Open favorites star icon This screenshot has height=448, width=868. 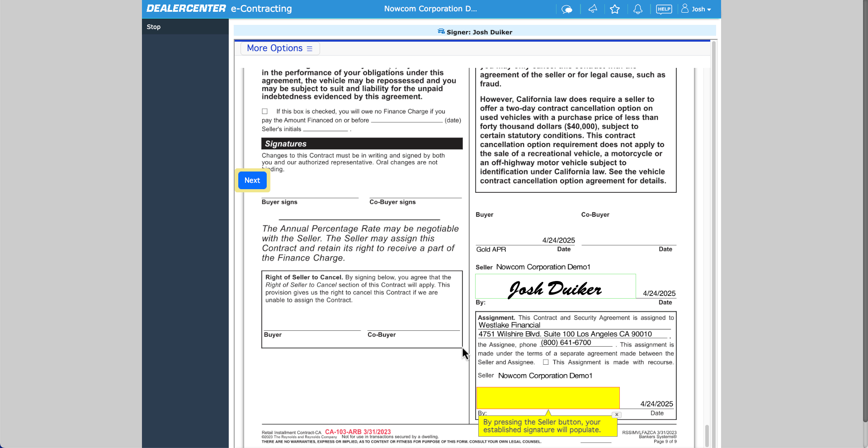(x=615, y=9)
